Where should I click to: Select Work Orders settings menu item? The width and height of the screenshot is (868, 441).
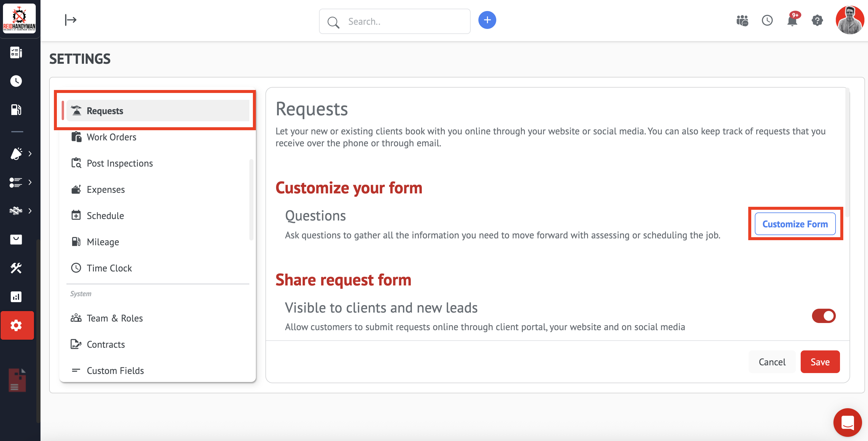pos(111,137)
